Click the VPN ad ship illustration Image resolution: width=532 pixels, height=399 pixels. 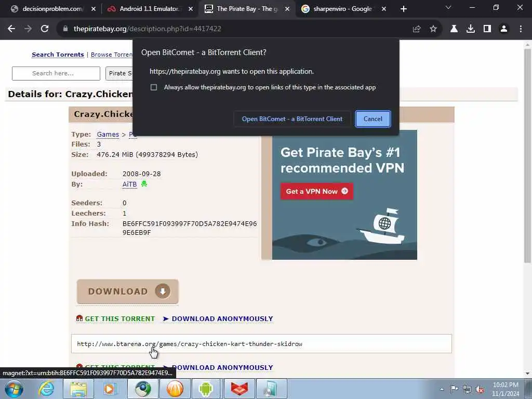[383, 227]
